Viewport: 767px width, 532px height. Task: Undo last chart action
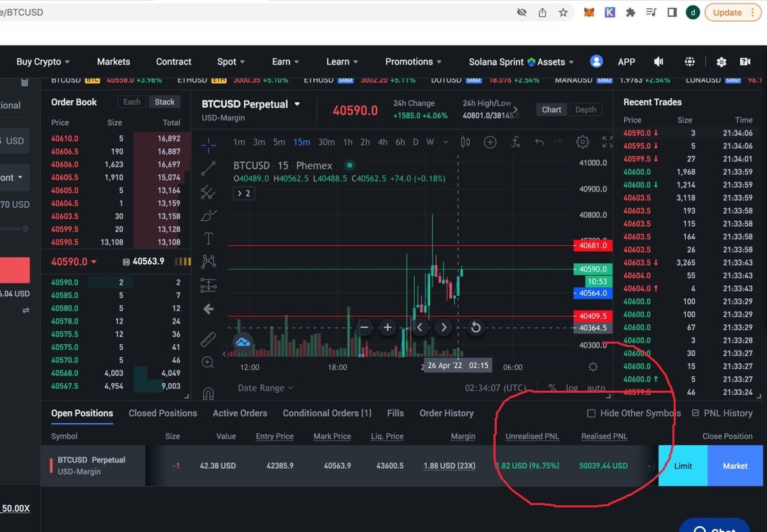539,142
